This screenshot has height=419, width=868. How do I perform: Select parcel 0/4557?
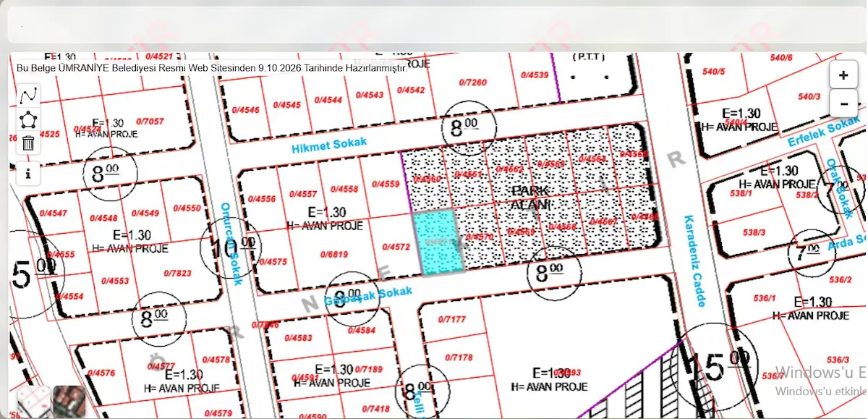(x=302, y=194)
